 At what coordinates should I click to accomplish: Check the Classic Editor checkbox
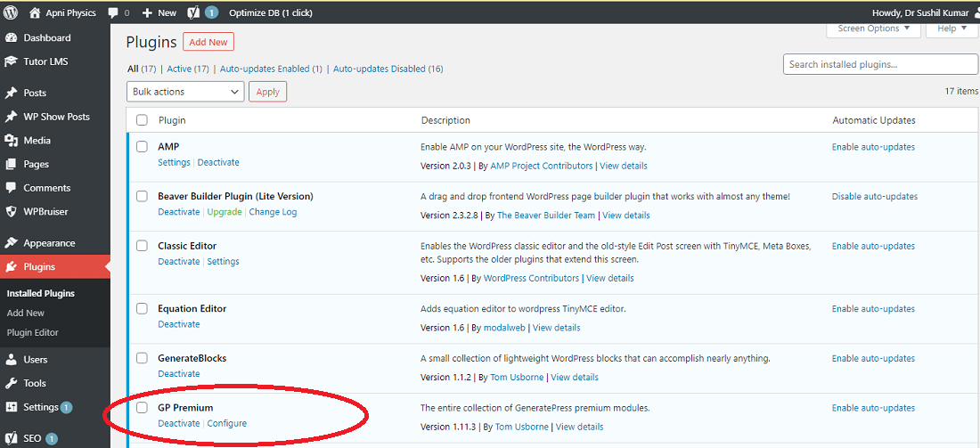[142, 246]
